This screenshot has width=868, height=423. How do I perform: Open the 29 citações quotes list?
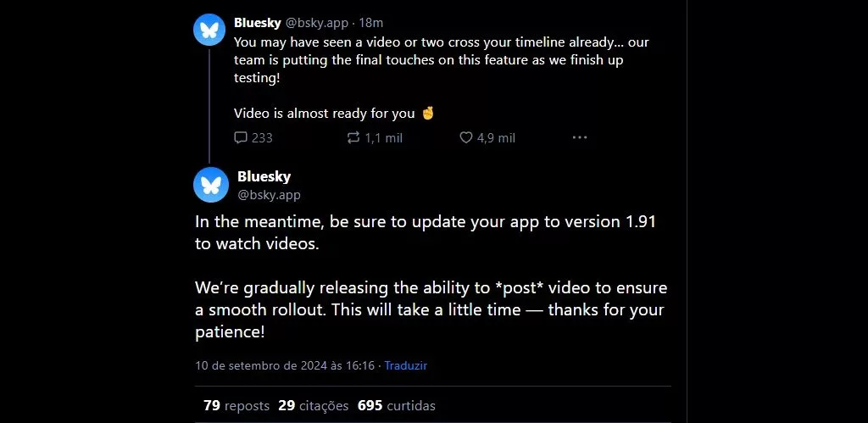313,406
